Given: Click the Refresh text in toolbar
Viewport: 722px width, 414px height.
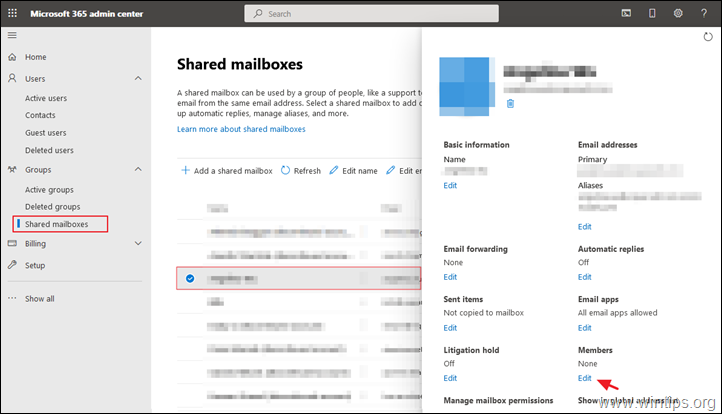Looking at the screenshot, I should [307, 171].
